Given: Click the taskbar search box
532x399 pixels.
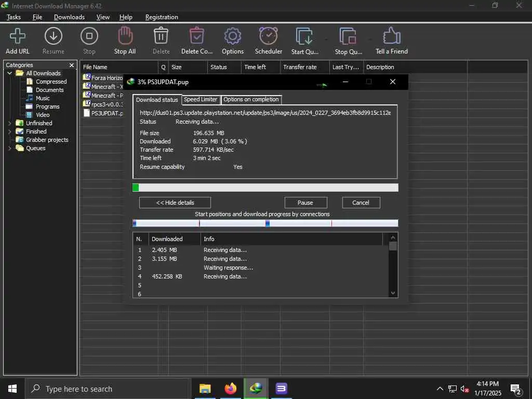Looking at the screenshot, I should 108,389.
